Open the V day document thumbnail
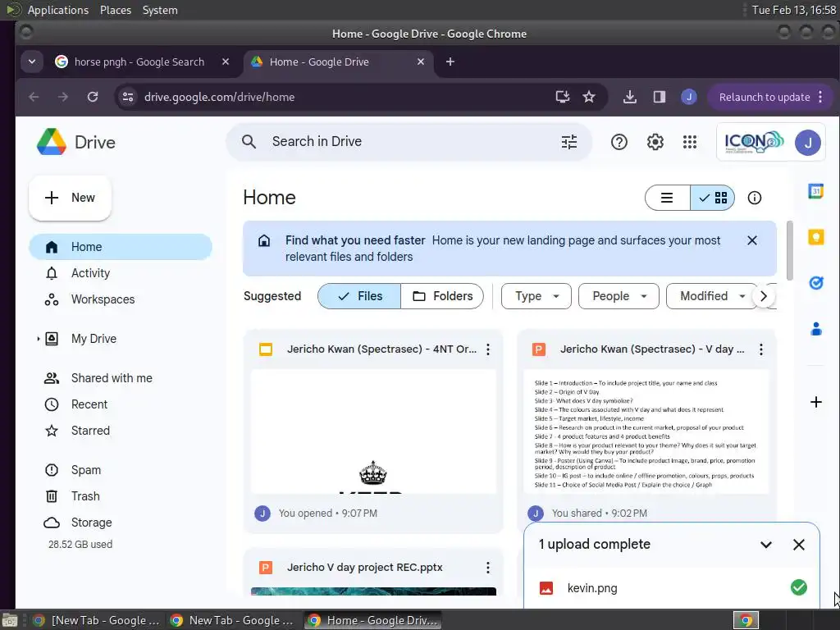Viewport: 840px width, 630px height. [646, 431]
